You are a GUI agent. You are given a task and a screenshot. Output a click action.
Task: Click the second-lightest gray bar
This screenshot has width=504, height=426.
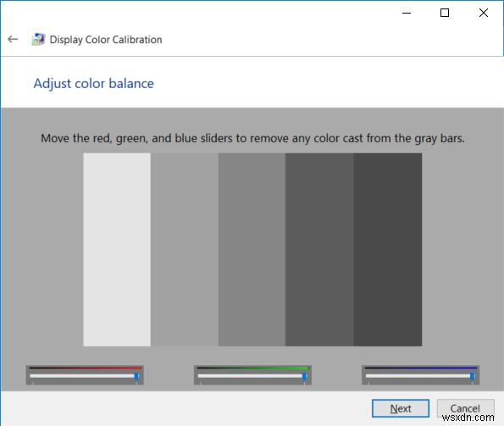(185, 250)
